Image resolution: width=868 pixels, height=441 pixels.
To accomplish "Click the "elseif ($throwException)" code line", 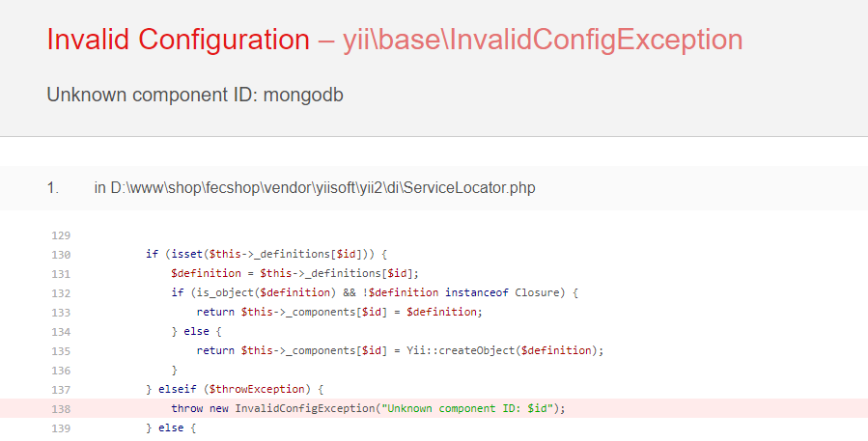I will [x=235, y=389].
